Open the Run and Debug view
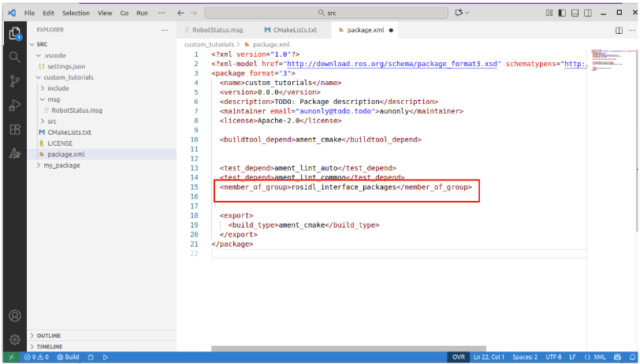This screenshot has height=364, width=640. pos(14,106)
